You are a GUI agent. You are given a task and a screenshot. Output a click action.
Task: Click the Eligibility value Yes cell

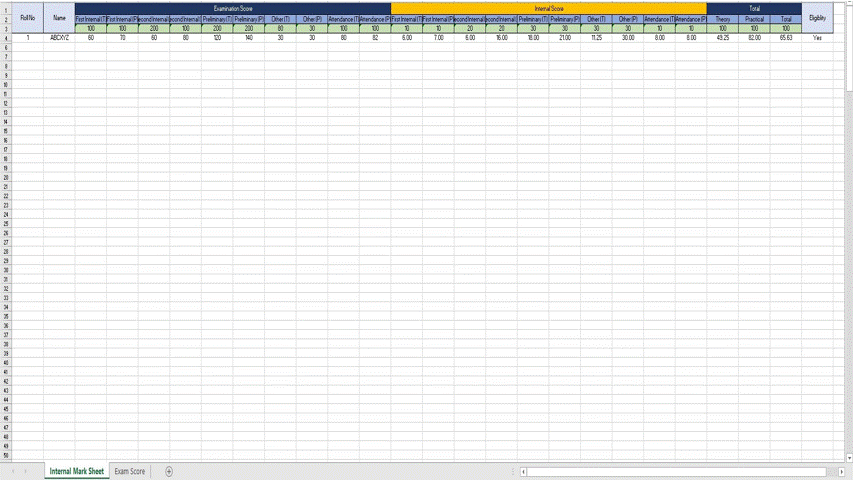[x=817, y=37]
